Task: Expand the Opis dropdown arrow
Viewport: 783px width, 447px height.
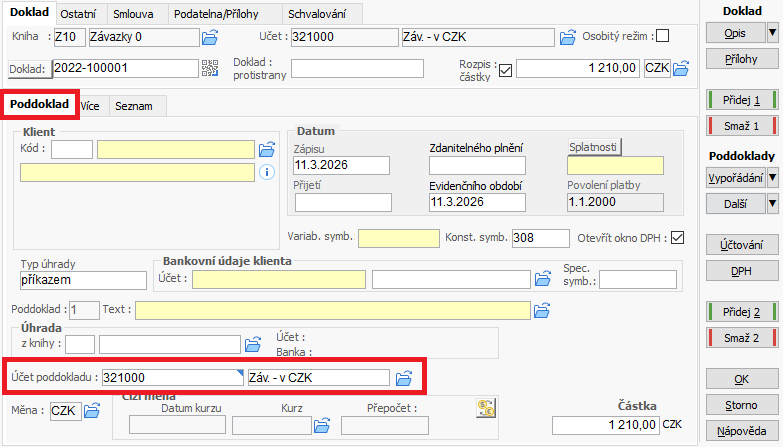Action: [x=772, y=33]
